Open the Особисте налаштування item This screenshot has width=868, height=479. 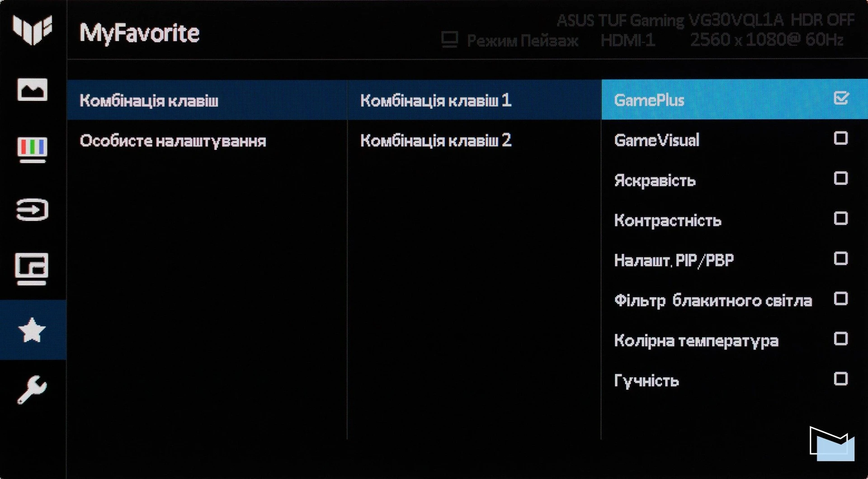point(173,141)
